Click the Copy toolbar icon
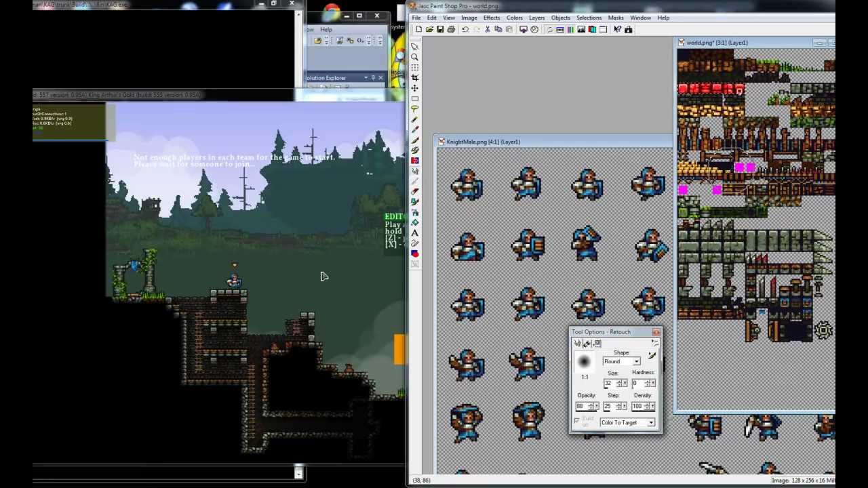The height and width of the screenshot is (488, 868). 498,29
